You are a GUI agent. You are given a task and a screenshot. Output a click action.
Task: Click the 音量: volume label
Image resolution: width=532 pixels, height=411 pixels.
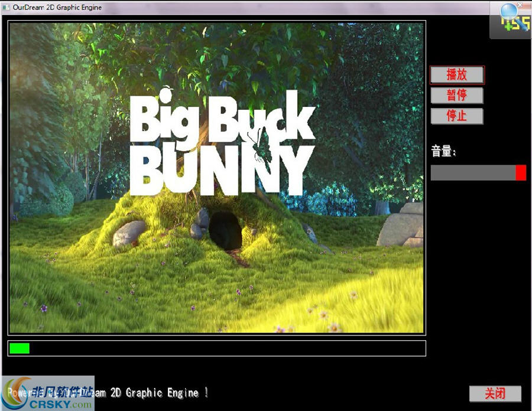443,151
